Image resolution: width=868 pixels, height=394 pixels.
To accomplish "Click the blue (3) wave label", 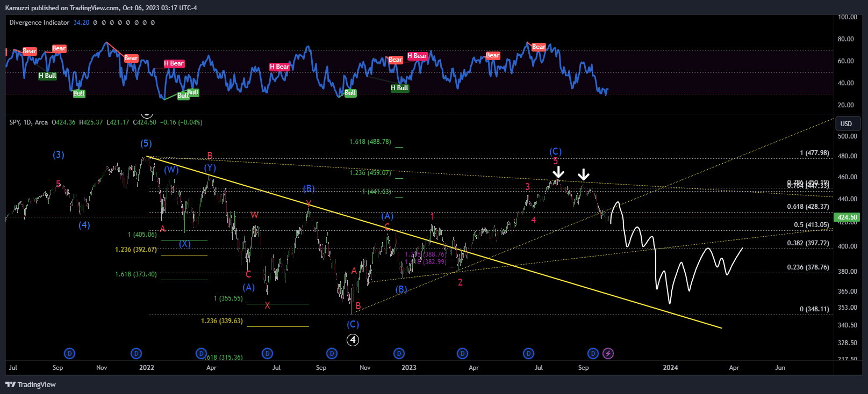I will click(x=59, y=155).
